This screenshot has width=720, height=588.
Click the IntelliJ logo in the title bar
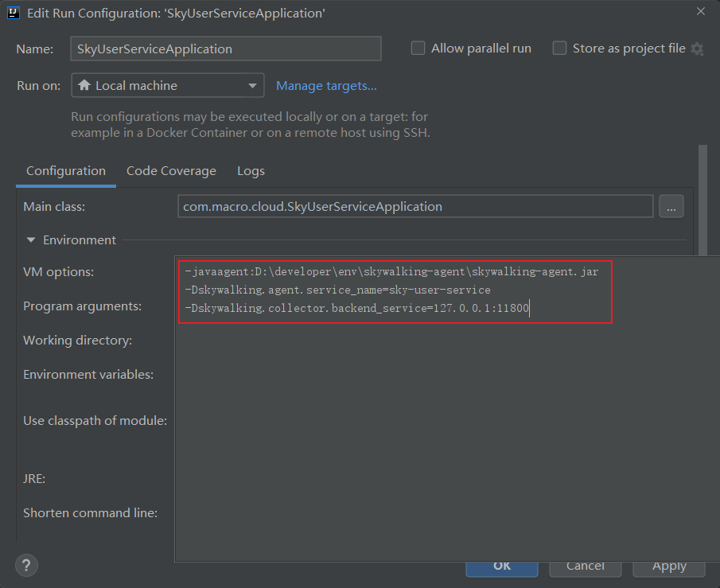pyautogui.click(x=14, y=13)
